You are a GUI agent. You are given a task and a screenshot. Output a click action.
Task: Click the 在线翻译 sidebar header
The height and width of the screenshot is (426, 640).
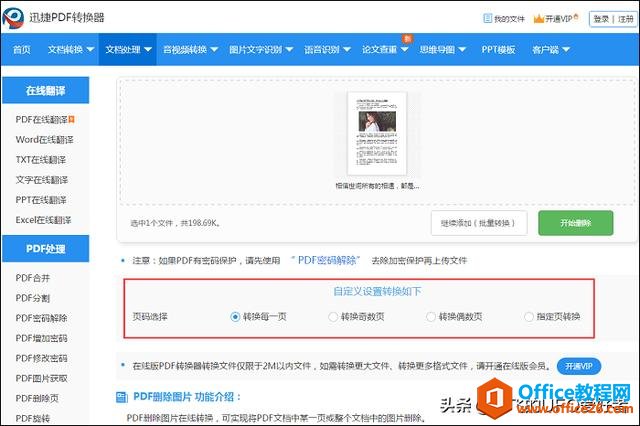click(x=45, y=90)
